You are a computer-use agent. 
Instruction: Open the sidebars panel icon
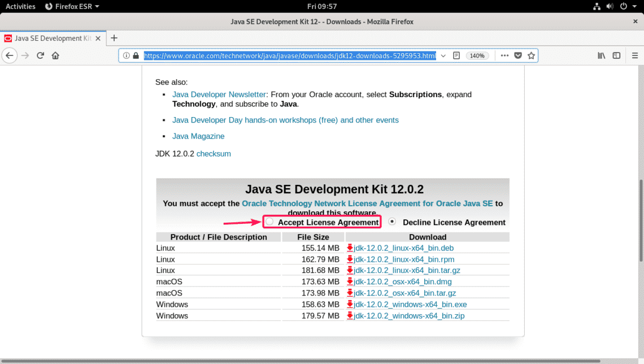(x=616, y=55)
